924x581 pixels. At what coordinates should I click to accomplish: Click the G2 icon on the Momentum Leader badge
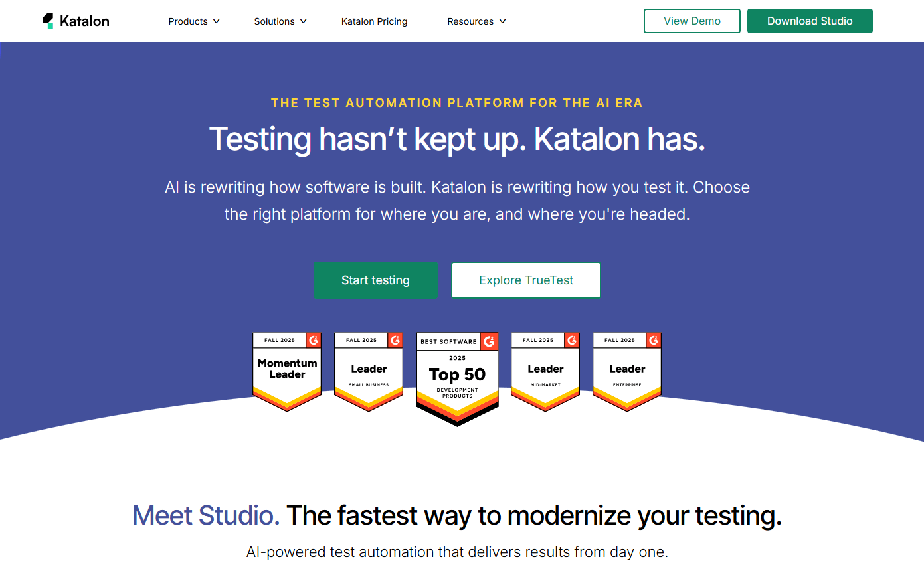[x=314, y=340]
